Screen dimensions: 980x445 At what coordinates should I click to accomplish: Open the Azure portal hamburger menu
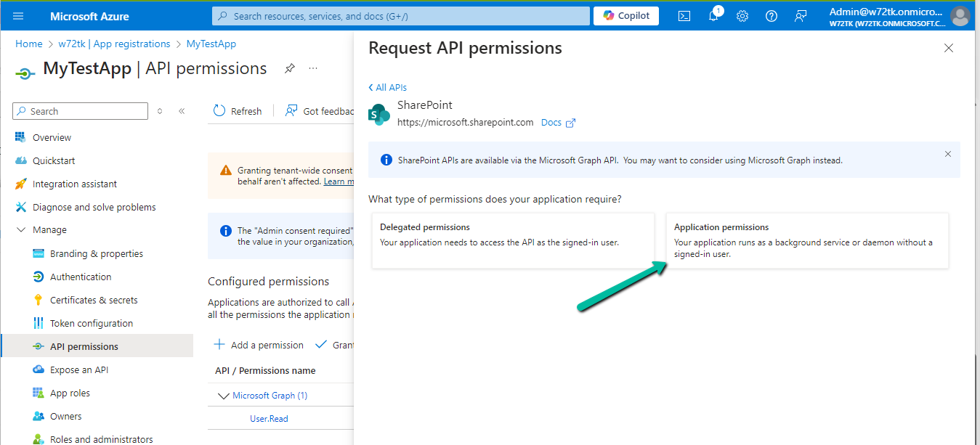(18, 16)
